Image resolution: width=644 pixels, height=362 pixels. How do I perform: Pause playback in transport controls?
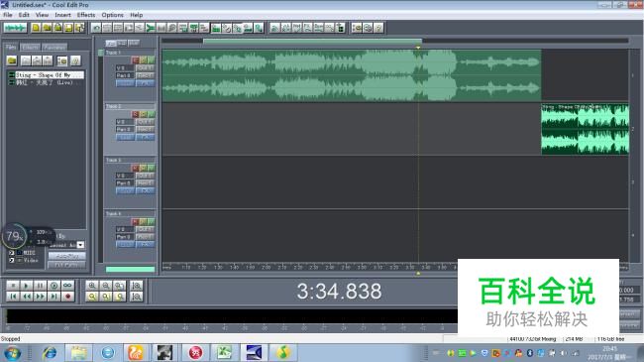[x=40, y=285]
